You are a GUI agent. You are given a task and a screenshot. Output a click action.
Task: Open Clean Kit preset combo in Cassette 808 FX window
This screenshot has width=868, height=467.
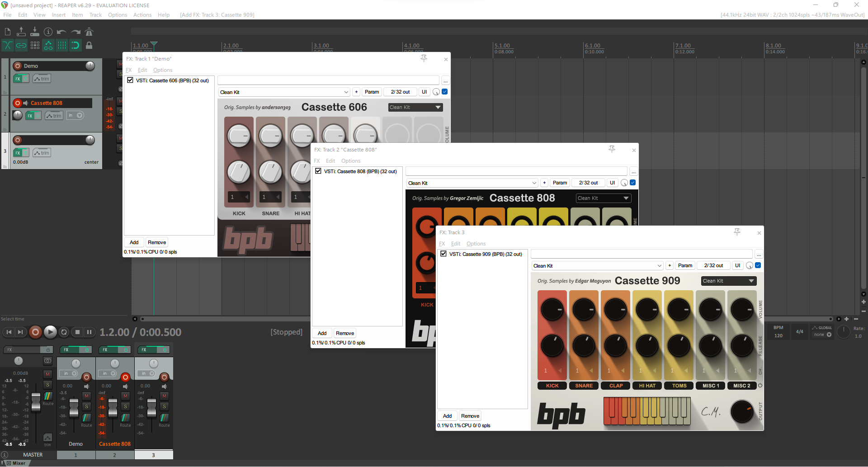pos(472,183)
